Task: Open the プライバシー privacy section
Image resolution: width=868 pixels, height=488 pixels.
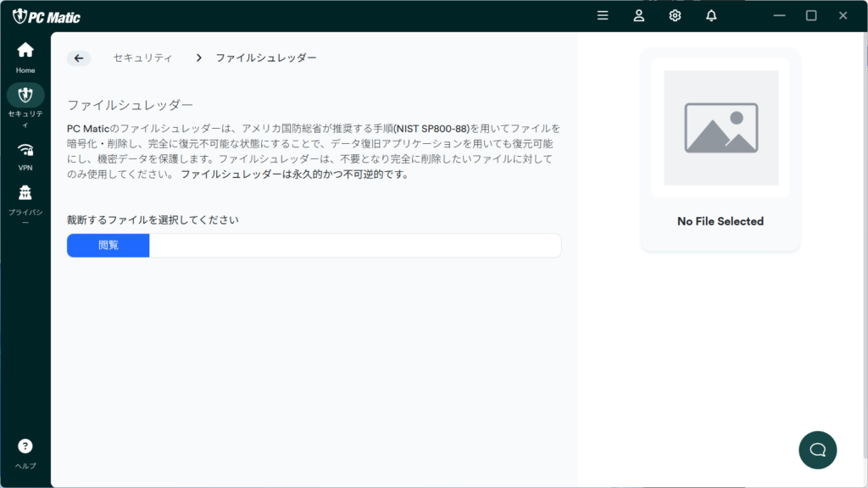Action: pos(25,205)
